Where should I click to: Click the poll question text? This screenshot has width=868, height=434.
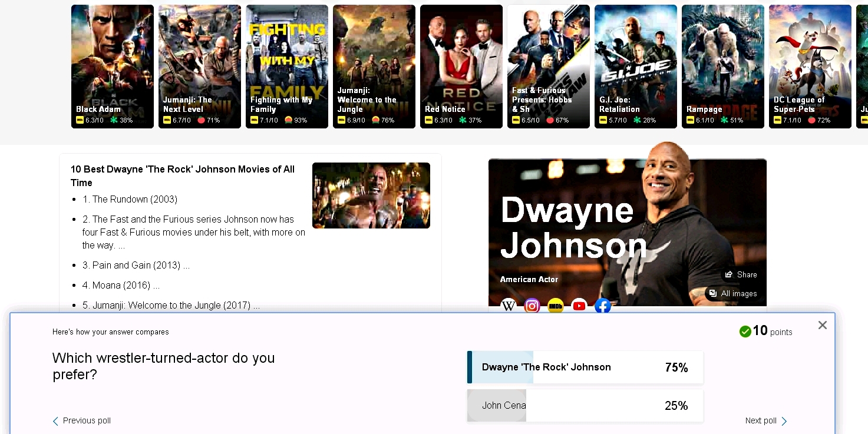[x=164, y=366]
